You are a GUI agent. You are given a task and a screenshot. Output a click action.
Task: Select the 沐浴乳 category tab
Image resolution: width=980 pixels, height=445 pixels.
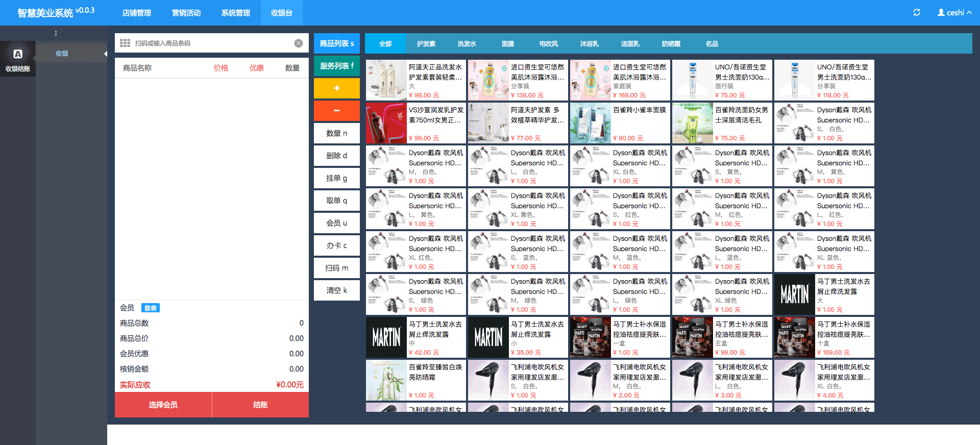(x=590, y=44)
